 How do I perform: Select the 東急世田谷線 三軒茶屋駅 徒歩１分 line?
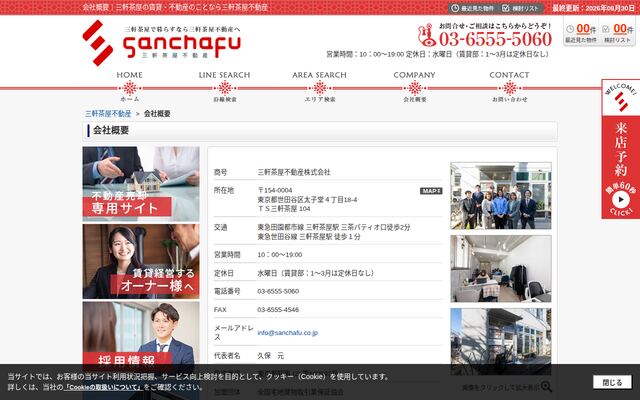pos(309,237)
